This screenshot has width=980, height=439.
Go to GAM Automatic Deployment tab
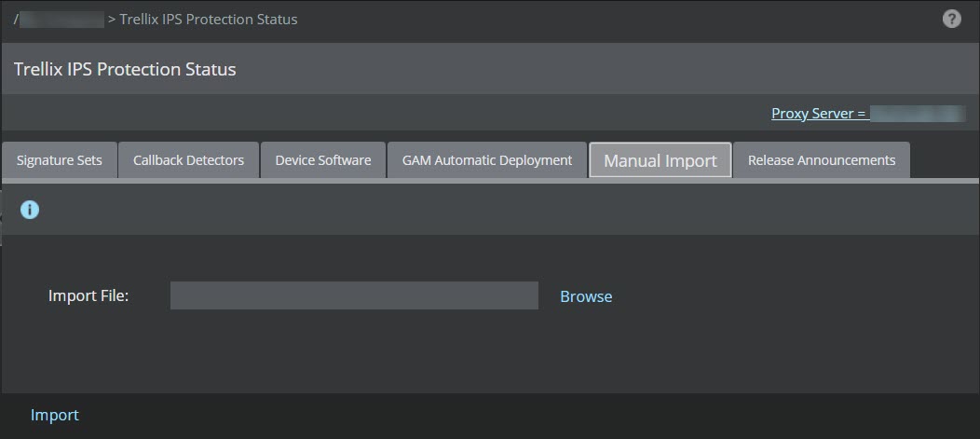487,160
